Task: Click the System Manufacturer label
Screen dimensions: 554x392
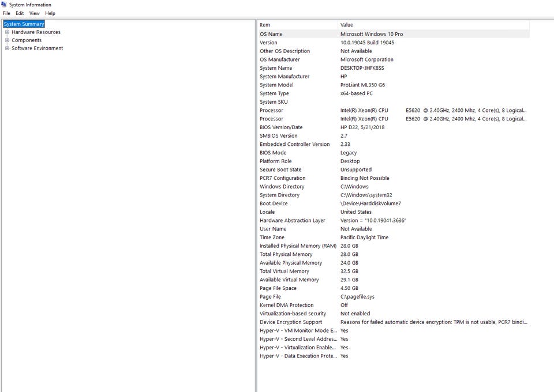Action: [x=285, y=77]
